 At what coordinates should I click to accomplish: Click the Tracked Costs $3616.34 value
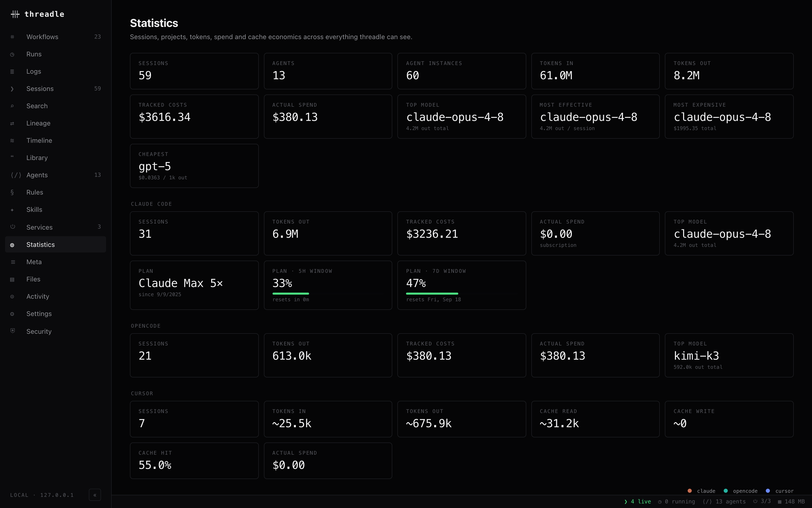coord(164,117)
